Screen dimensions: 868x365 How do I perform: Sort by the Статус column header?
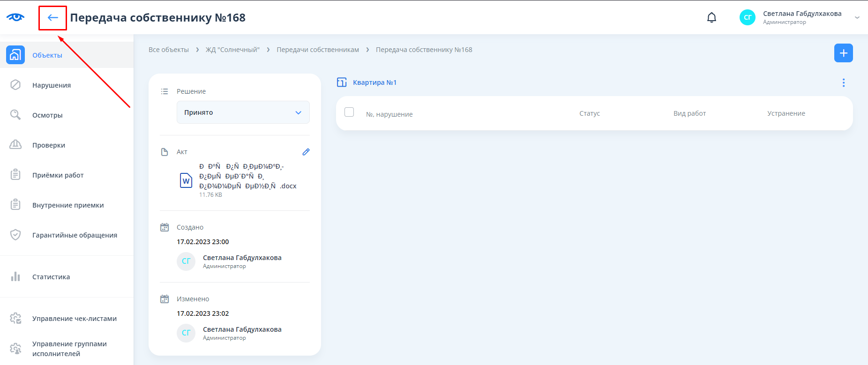tap(589, 113)
